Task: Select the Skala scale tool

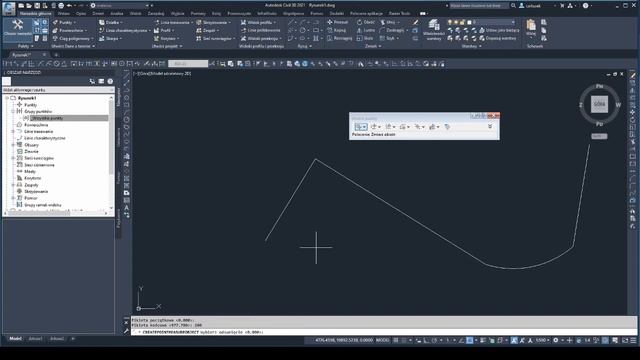Action: pyautogui.click(x=365, y=38)
